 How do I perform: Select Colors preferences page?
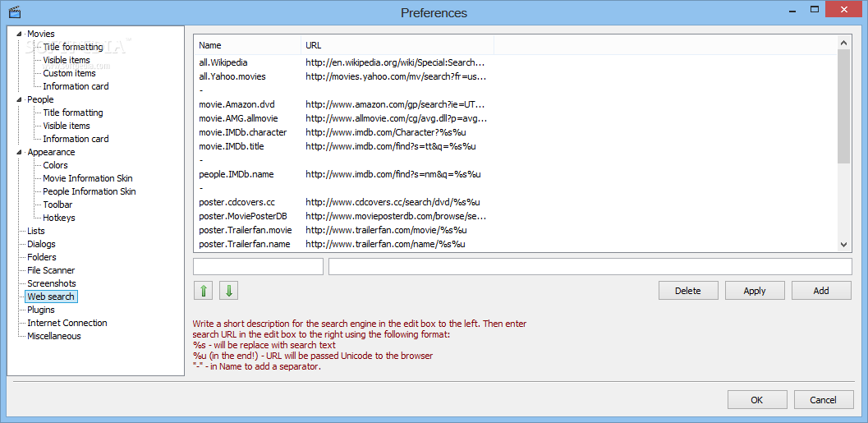(x=55, y=165)
